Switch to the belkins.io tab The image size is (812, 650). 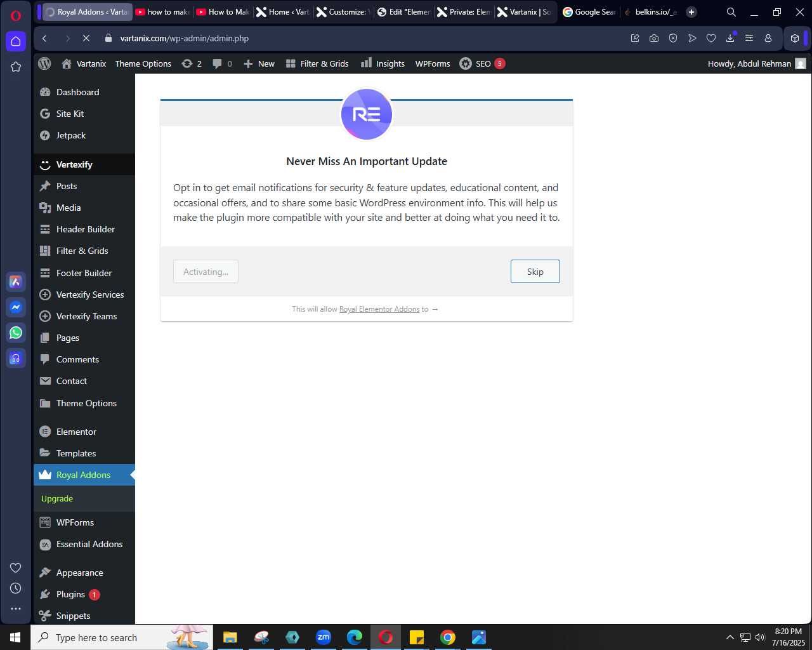(x=650, y=12)
